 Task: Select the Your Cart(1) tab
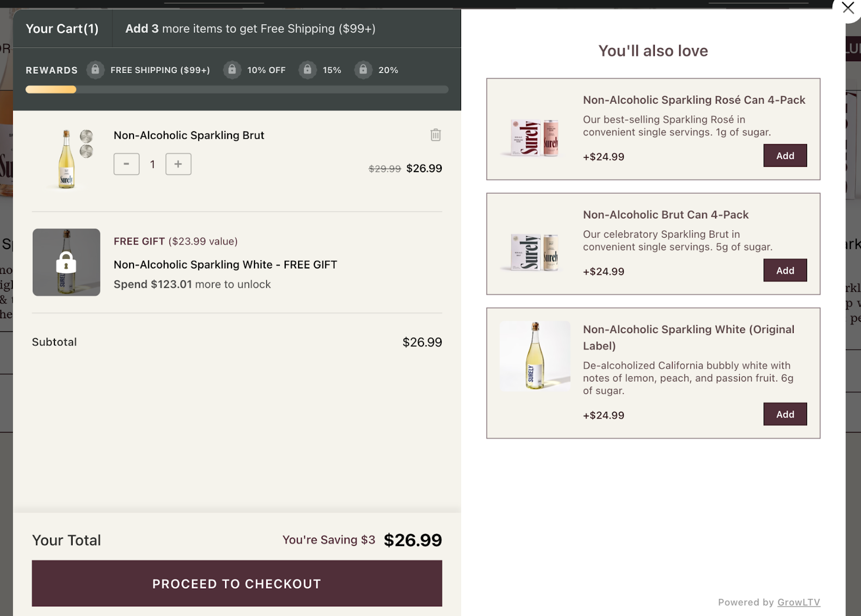tap(62, 29)
